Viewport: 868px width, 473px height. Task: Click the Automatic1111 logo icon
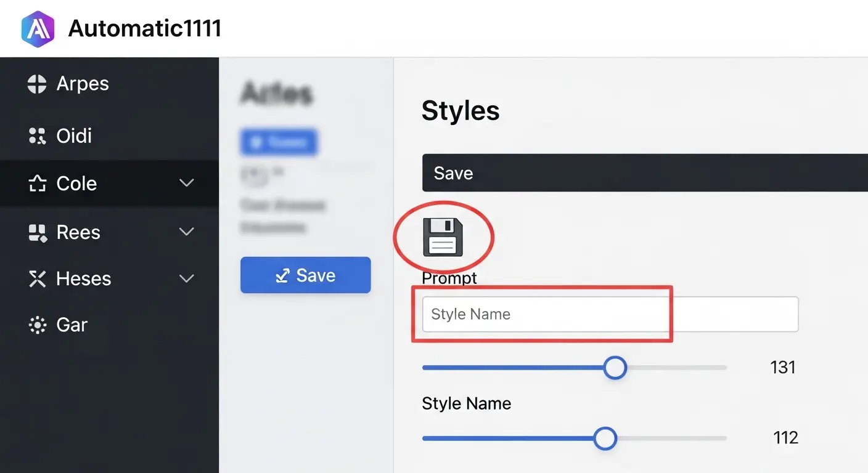[x=38, y=29]
